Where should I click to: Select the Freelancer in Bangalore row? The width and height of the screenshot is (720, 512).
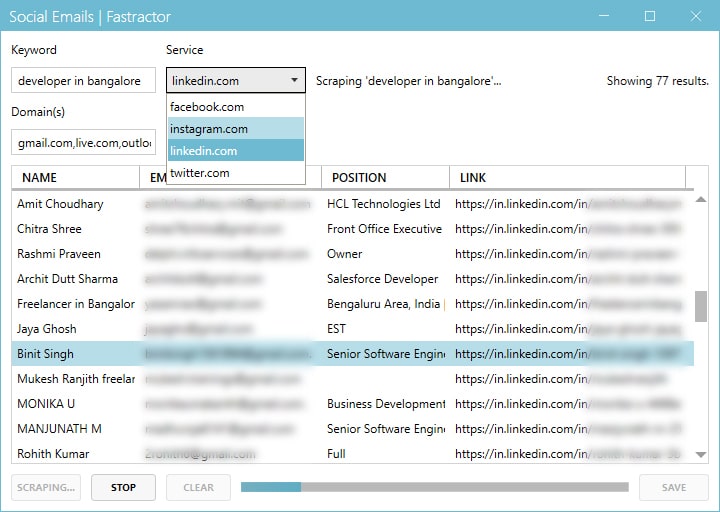pos(353,304)
